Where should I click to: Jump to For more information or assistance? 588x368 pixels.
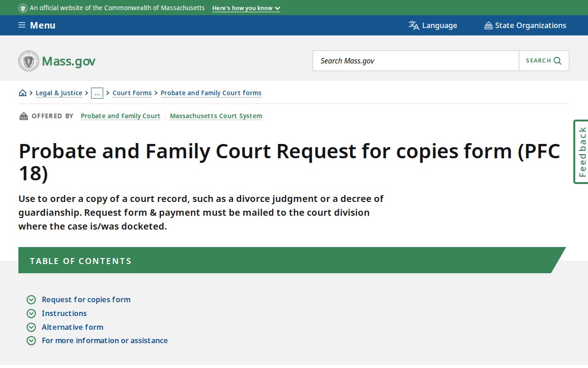click(x=105, y=340)
